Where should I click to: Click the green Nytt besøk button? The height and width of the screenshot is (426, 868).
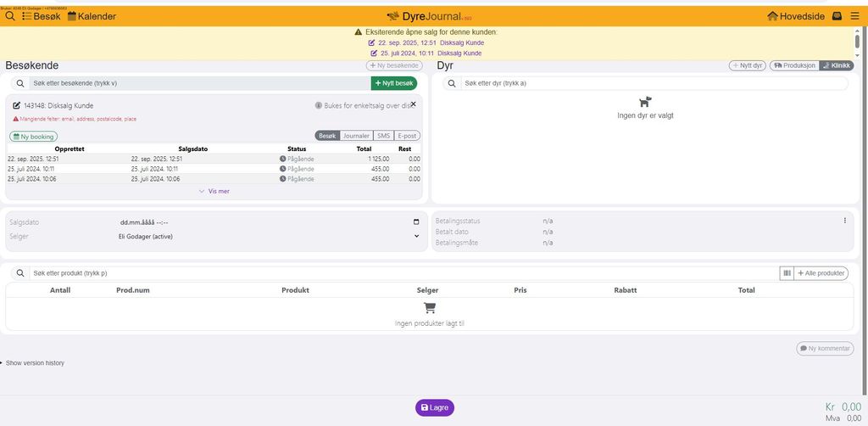(393, 83)
